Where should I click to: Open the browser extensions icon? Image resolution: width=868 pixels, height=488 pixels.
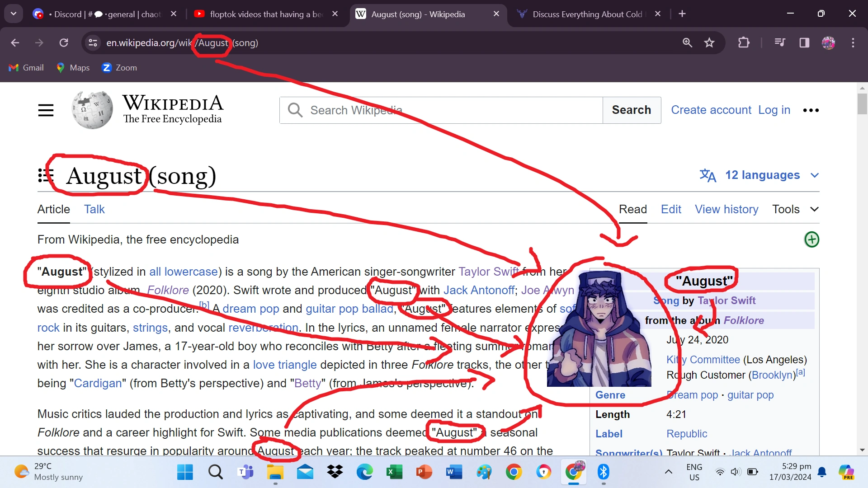[x=744, y=42]
